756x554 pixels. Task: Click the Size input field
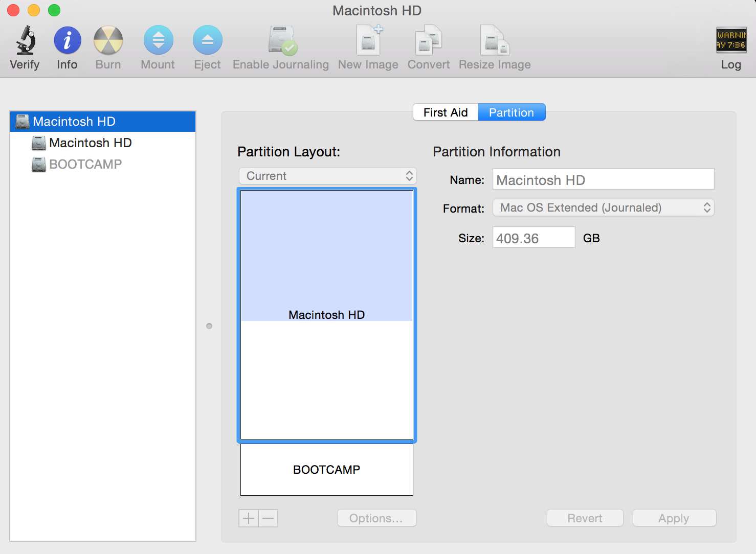pos(534,238)
